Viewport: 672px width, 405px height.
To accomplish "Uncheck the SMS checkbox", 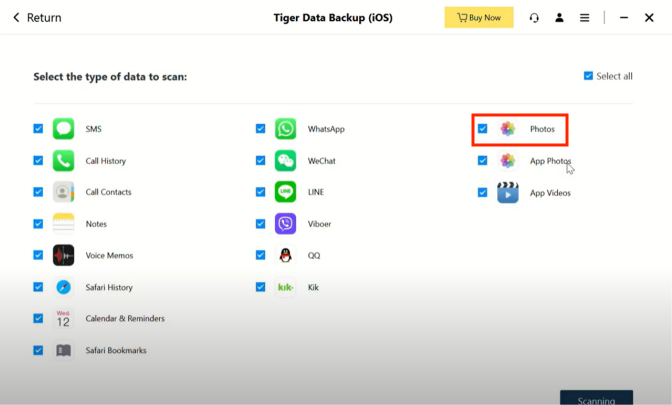I will pos(38,129).
